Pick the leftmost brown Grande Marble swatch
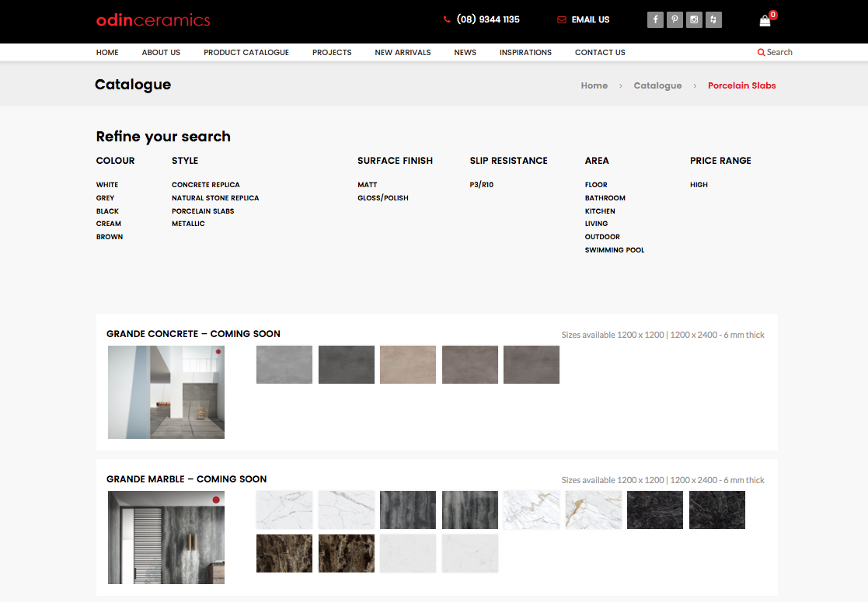Viewport: 868px width, 602px height. point(284,553)
